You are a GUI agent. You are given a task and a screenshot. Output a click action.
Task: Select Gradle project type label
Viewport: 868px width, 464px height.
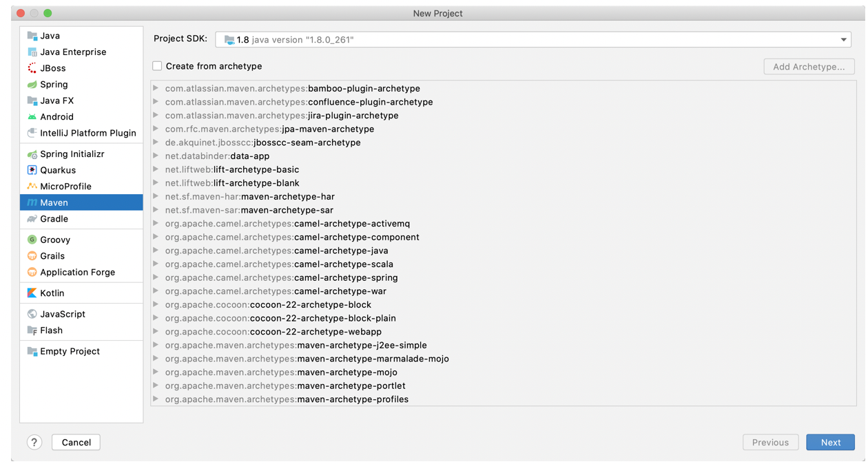coord(54,219)
